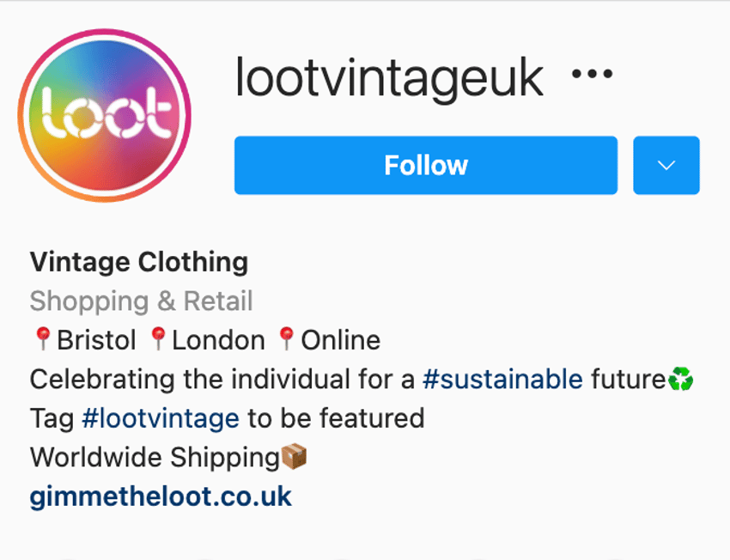Click the red pin before Bristol
The image size is (730, 560).
[x=43, y=338]
